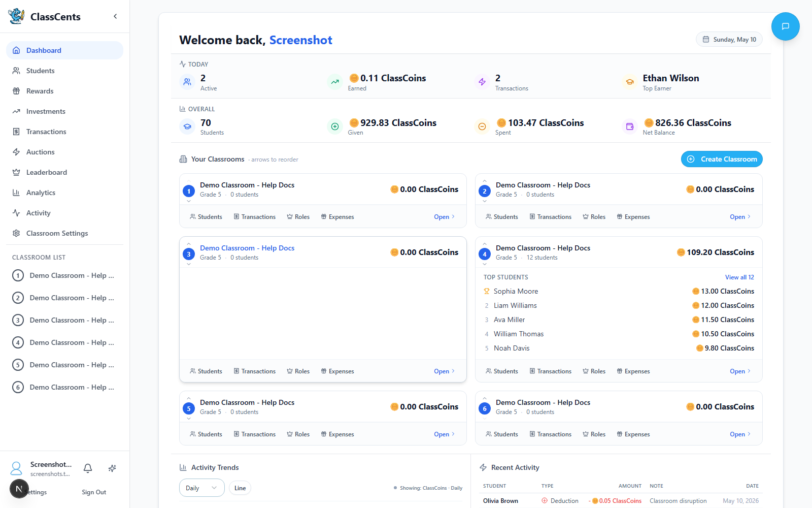Screen dimensions: 812x508
Task: Open Classroom Settings in the sidebar
Action: pyautogui.click(x=64, y=233)
